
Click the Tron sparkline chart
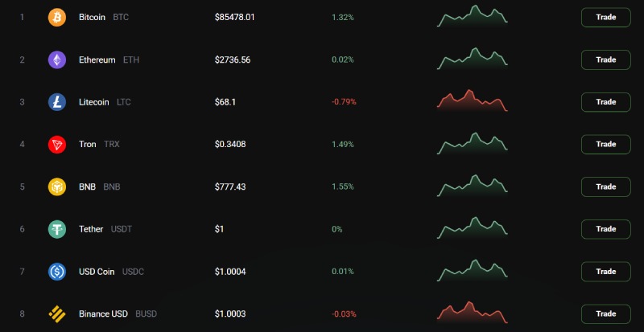[x=473, y=143]
